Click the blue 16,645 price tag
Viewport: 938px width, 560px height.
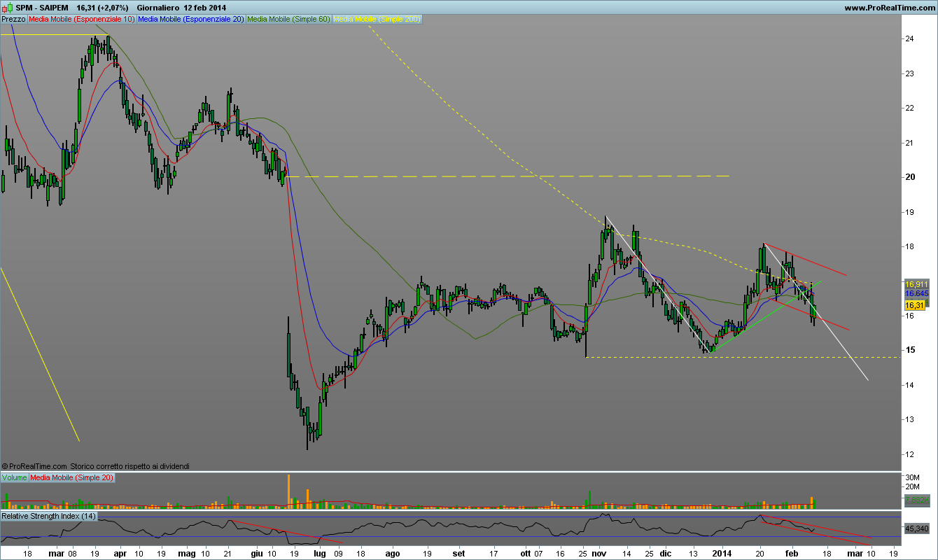[916, 293]
